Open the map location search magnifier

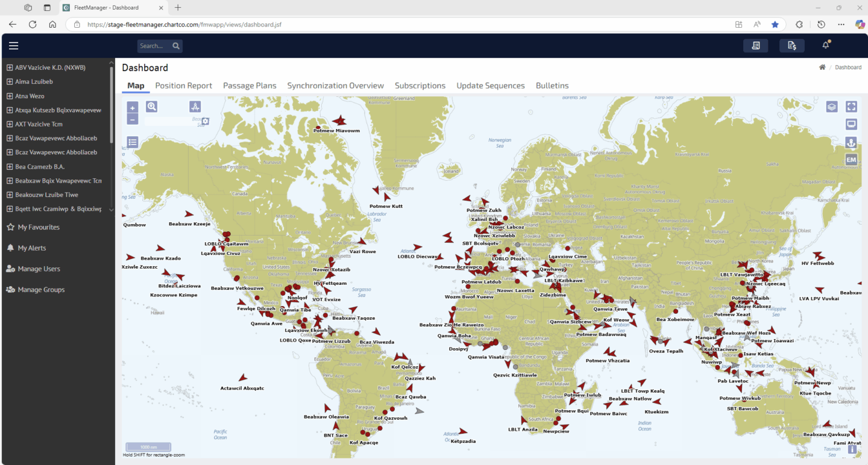point(152,107)
